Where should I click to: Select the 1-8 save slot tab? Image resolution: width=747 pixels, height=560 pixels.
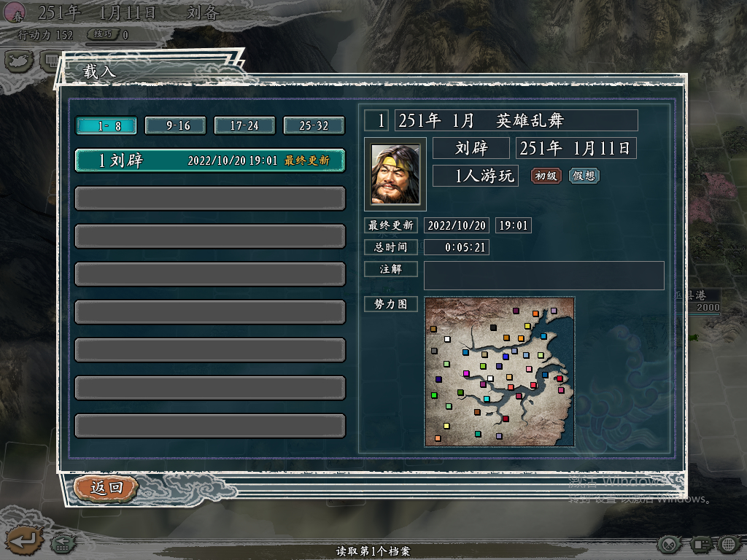[x=107, y=125]
